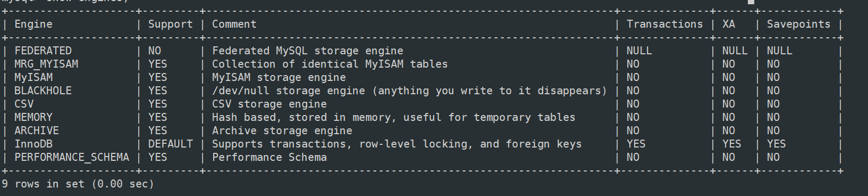Click the Engine column header
868x196 pixels.
click(33, 24)
